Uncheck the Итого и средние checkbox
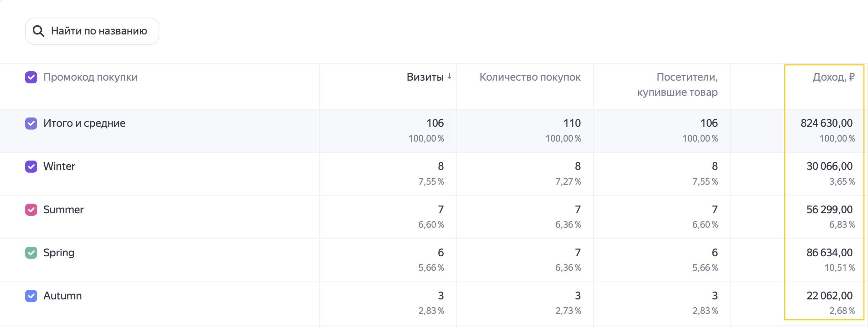The height and width of the screenshot is (328, 868). 31,123
